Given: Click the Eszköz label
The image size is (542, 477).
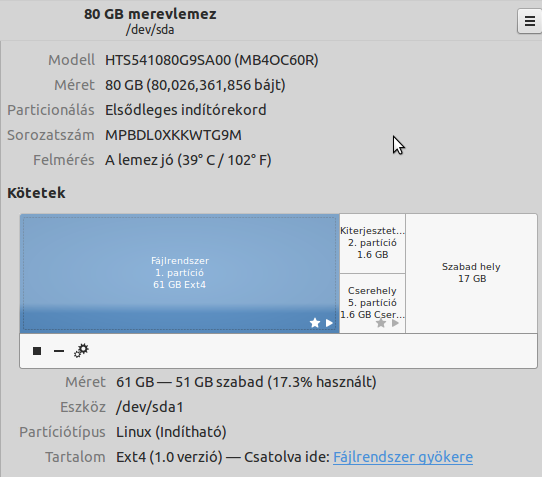Looking at the screenshot, I should [x=83, y=407].
